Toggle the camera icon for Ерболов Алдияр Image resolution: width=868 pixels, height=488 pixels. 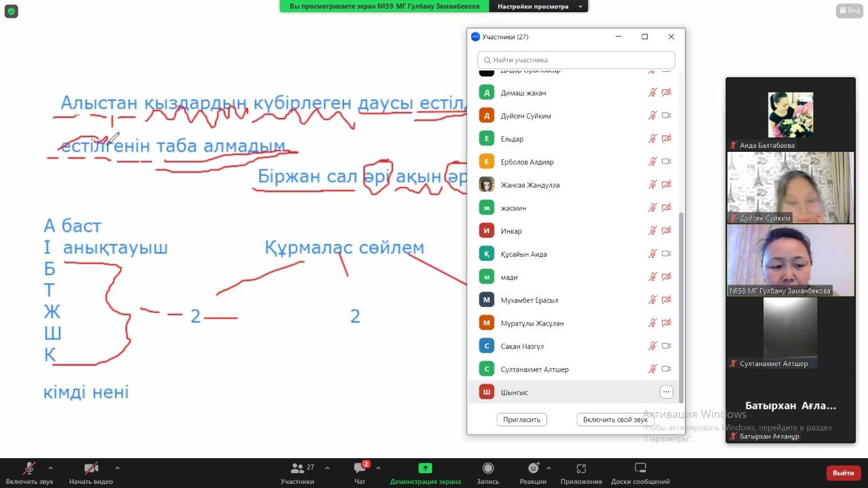pyautogui.click(x=665, y=161)
